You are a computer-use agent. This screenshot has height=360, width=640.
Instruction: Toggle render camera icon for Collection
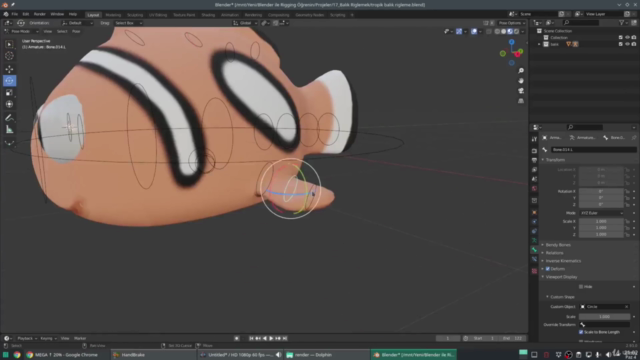(634, 38)
